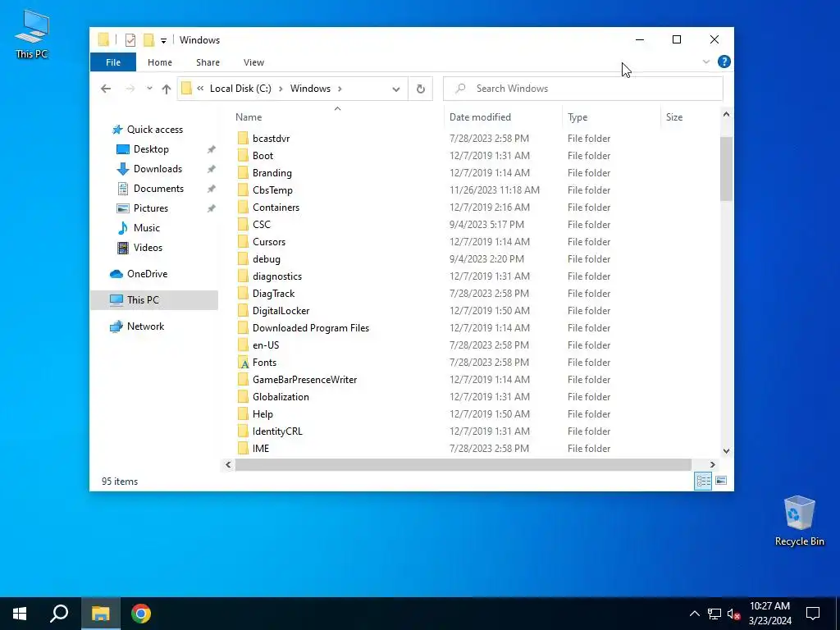This screenshot has width=840, height=630.
Task: Open the Recent locations dropdown arrow
Action: click(x=149, y=89)
